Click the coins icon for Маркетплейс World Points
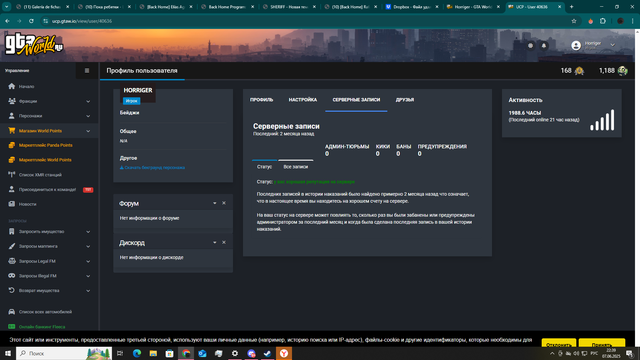 point(11,160)
